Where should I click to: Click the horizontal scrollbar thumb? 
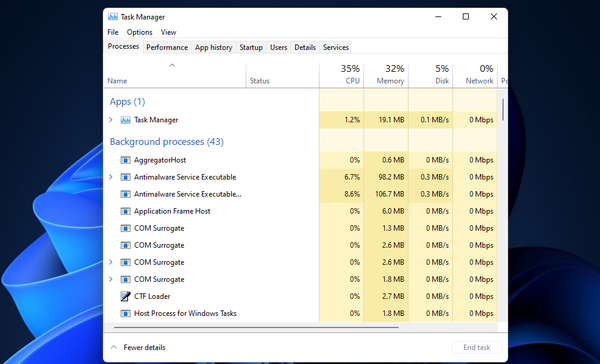[256, 328]
